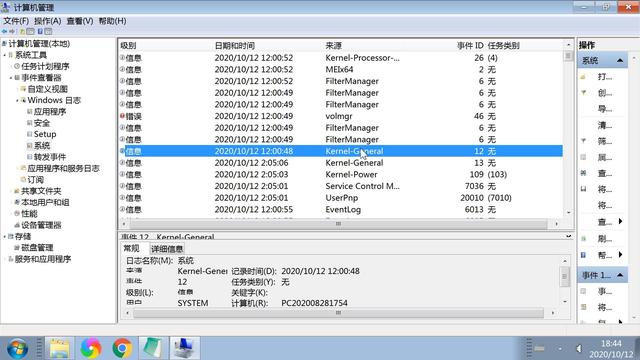
Task: Select the 订阅 item in tree
Action: tap(35, 180)
